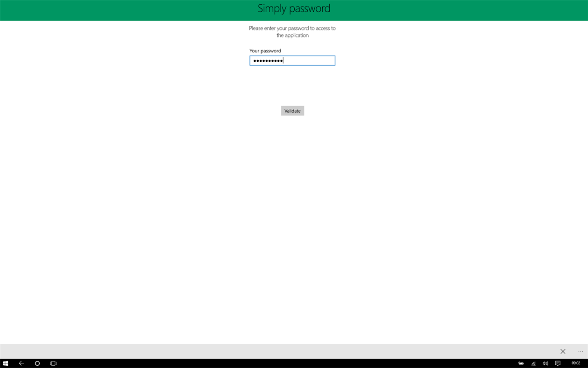588x368 pixels.
Task: Dismiss the app command bar with the X
Action: [x=563, y=351]
